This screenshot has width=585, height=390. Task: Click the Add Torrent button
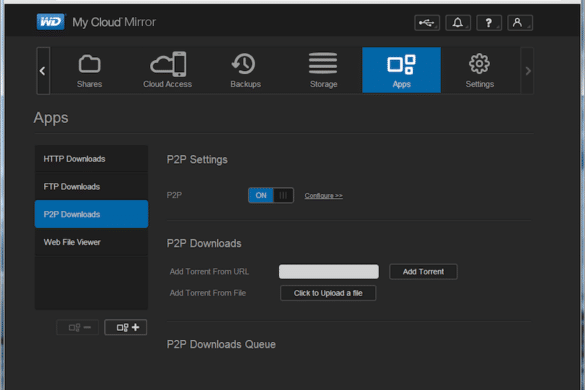pyautogui.click(x=423, y=272)
